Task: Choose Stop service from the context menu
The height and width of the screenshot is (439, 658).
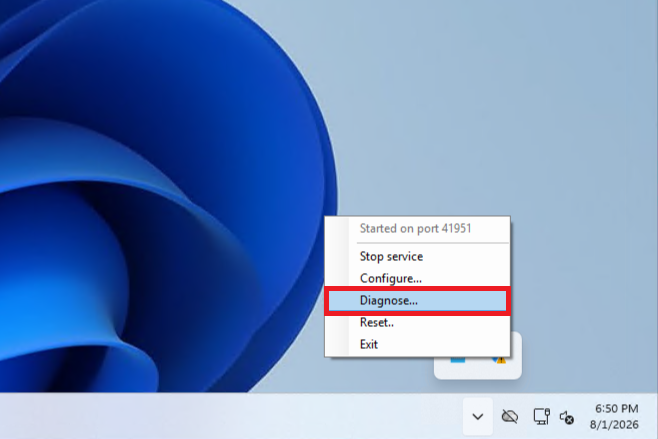Action: pyautogui.click(x=417, y=256)
